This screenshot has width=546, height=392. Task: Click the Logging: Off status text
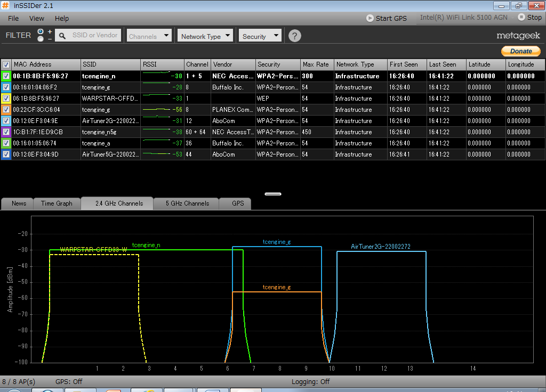click(311, 381)
